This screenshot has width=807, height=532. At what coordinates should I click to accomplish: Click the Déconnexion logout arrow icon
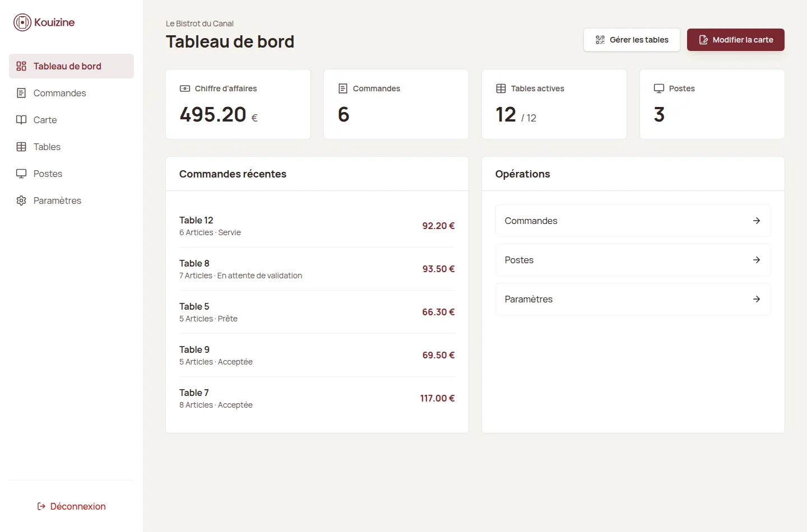pyautogui.click(x=41, y=506)
